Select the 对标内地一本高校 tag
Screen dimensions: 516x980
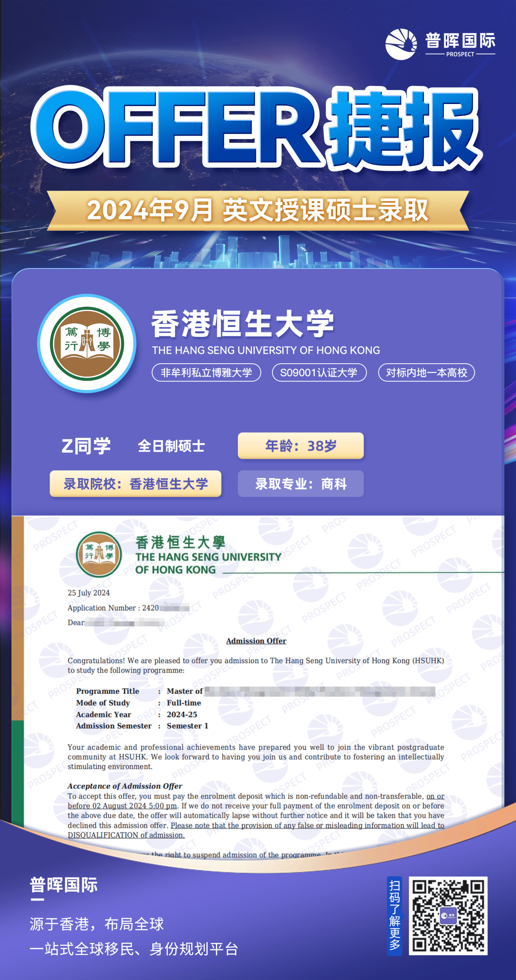click(x=426, y=372)
